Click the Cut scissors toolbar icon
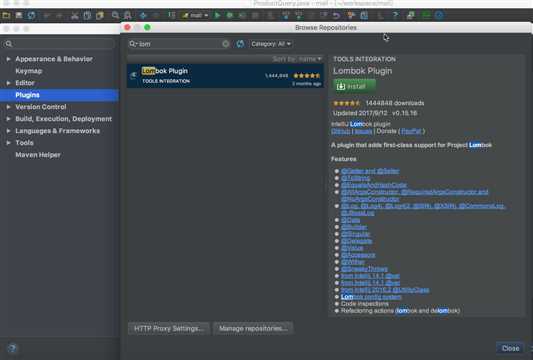Viewport: 533px width, 360px height. 75,15
